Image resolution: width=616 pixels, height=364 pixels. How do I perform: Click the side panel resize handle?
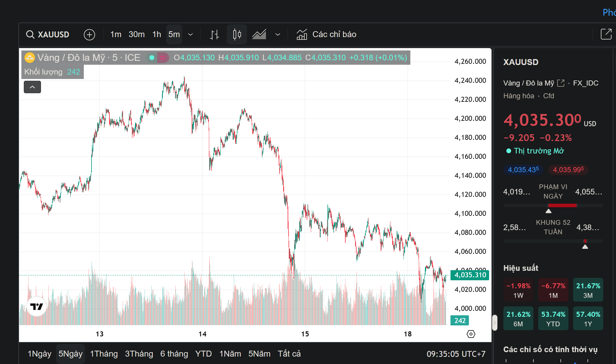click(495, 322)
